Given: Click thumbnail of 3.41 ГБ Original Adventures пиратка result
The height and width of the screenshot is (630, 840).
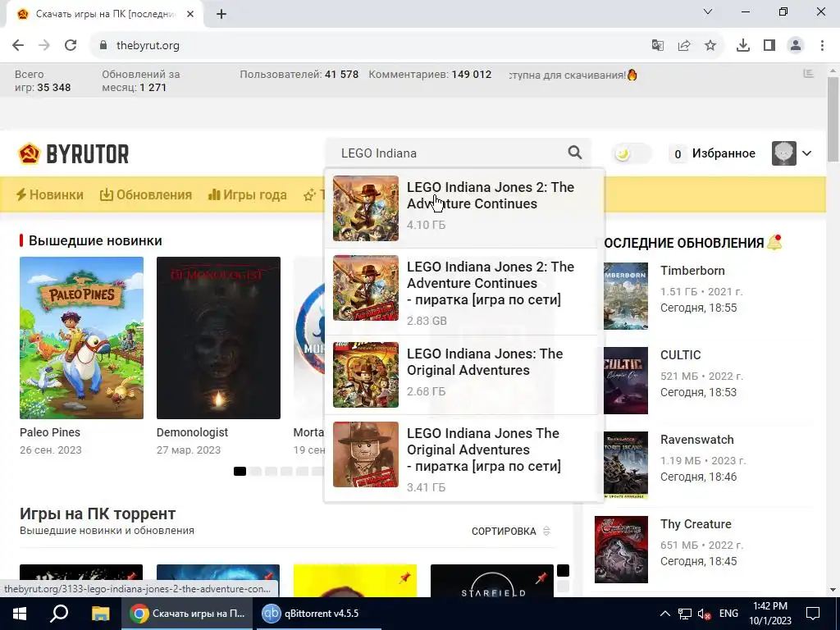Looking at the screenshot, I should pyautogui.click(x=366, y=454).
